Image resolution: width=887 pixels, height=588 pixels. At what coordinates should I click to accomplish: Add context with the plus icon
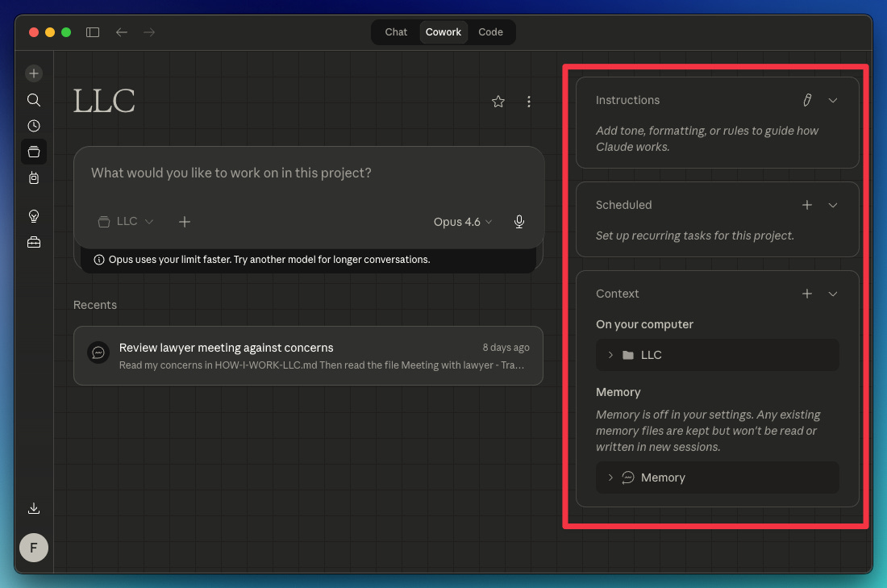(x=807, y=293)
